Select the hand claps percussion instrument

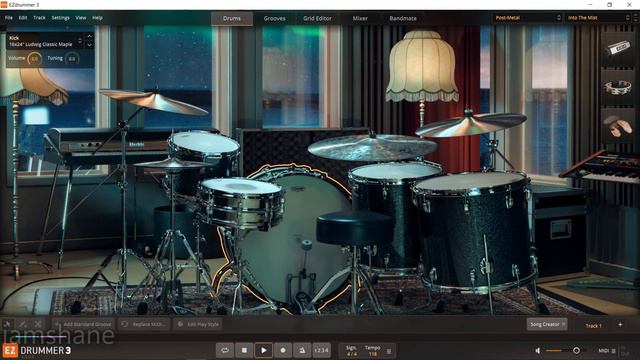pos(618,125)
